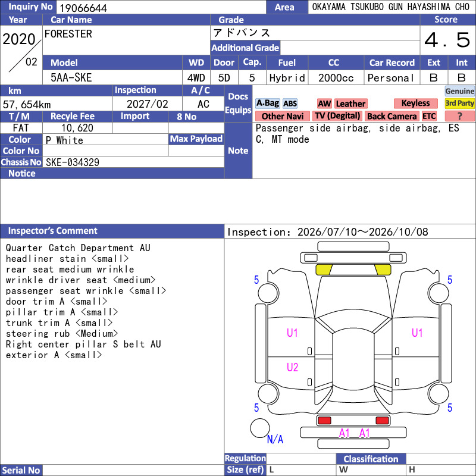476x476 pixels.
Task: Click the AW equipment badge
Action: [x=324, y=104]
